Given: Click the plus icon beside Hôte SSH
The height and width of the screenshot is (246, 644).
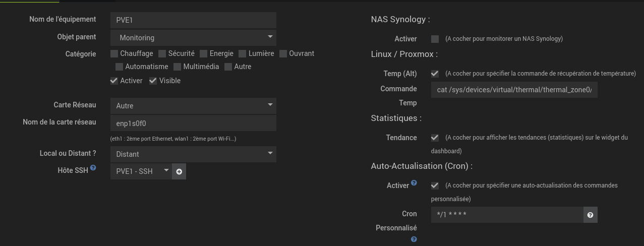Looking at the screenshot, I should pyautogui.click(x=179, y=171).
